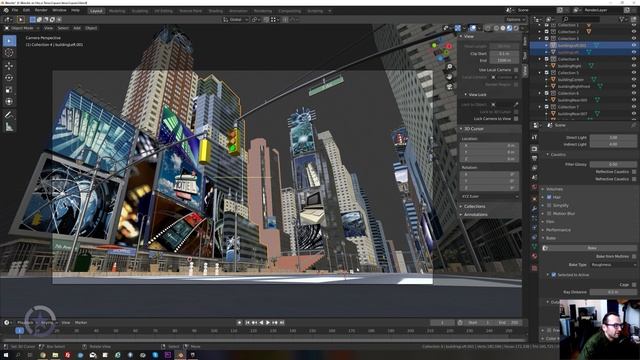Jump to the timeline start frame
Image resolution: width=640 pixels, height=360 pixels.
coord(247,322)
